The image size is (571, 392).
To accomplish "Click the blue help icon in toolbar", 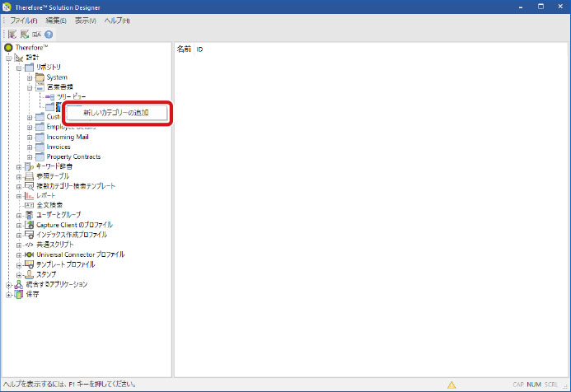I will point(49,35).
